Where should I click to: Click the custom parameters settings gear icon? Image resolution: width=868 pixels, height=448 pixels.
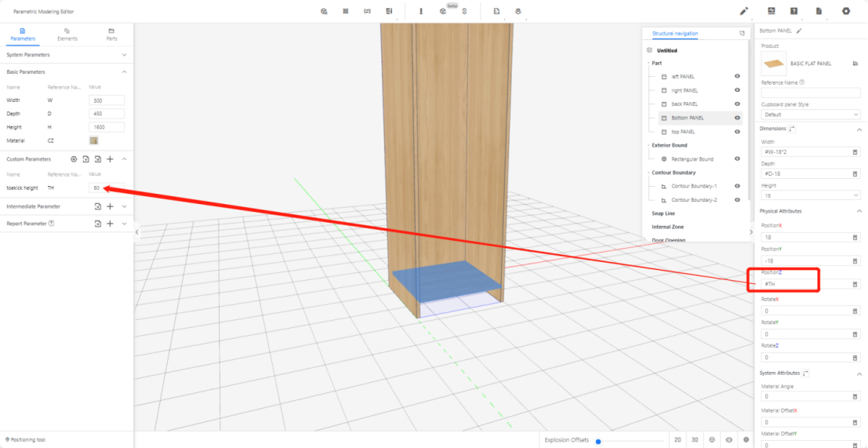pos(74,159)
